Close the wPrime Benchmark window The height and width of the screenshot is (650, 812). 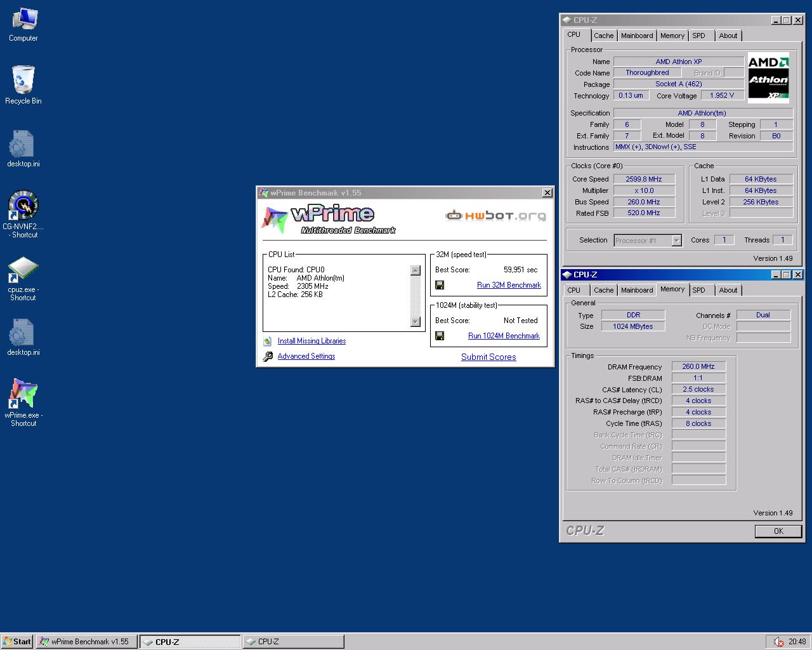pos(547,193)
